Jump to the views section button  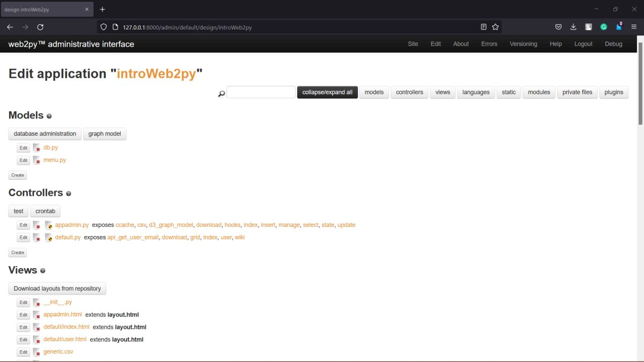[x=443, y=92]
